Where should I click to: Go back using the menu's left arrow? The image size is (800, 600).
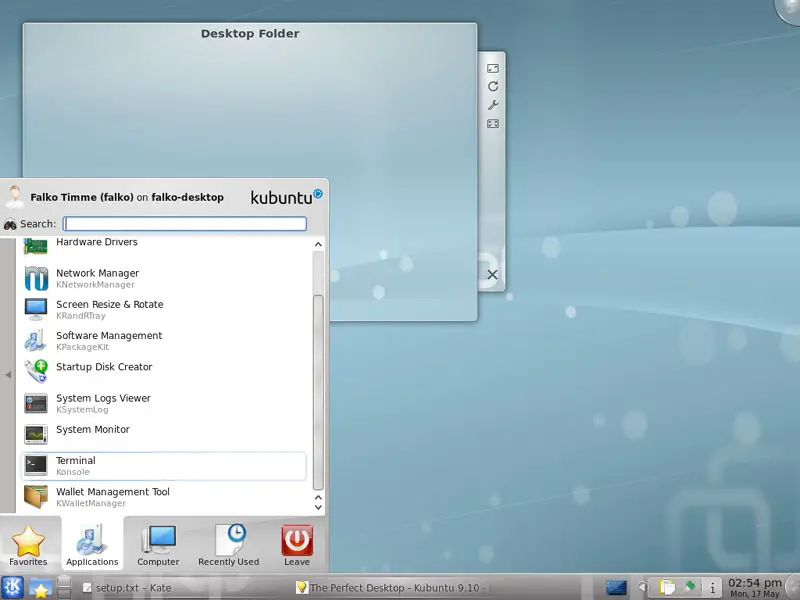[8, 375]
